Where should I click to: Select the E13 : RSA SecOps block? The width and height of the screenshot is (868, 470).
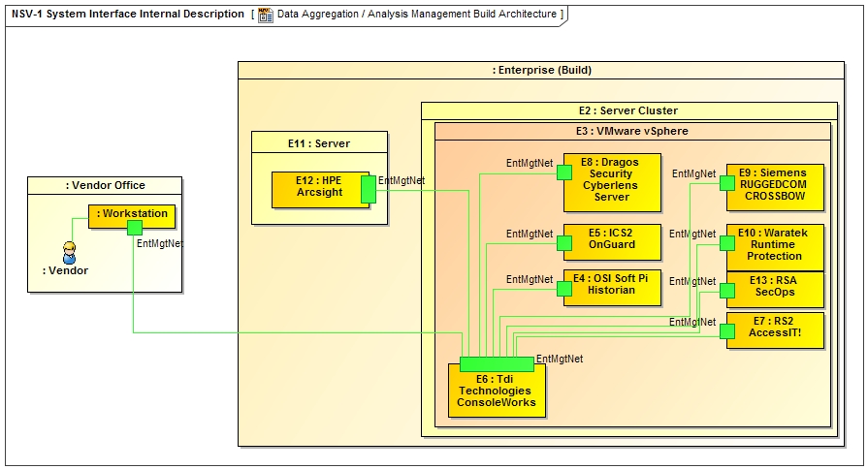[x=775, y=289]
